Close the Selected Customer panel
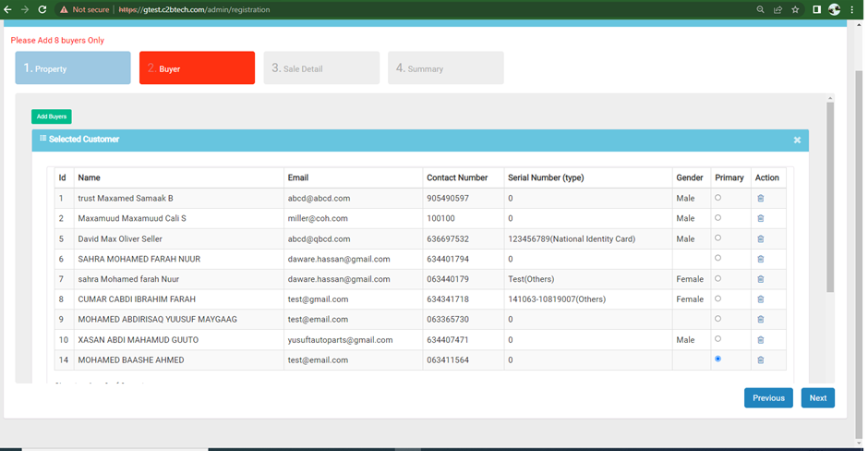The image size is (868, 451). click(x=797, y=140)
